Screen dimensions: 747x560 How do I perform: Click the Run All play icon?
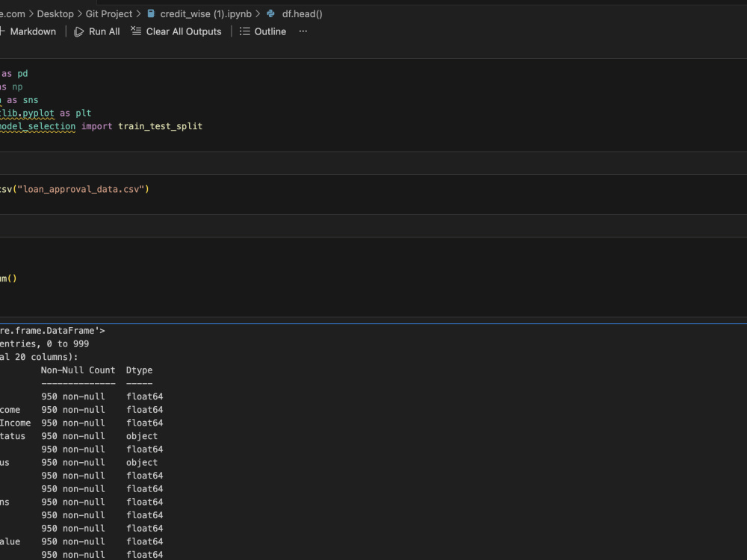pyautogui.click(x=79, y=31)
